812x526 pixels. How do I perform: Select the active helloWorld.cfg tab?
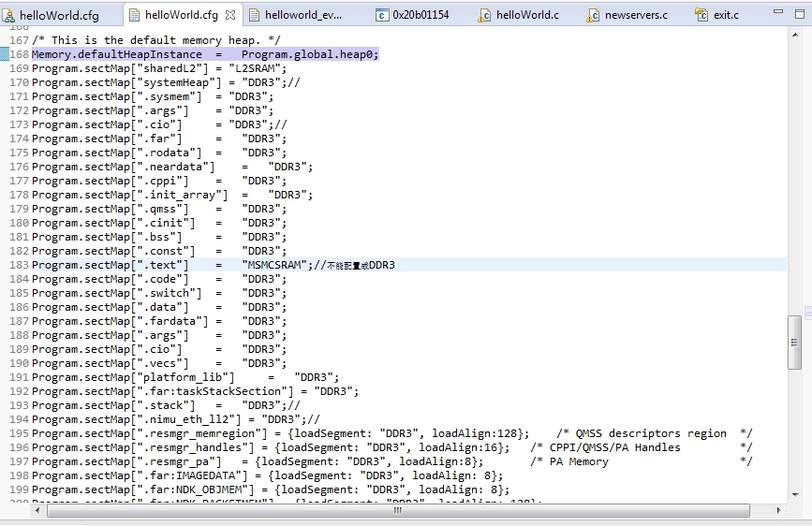coord(182,15)
